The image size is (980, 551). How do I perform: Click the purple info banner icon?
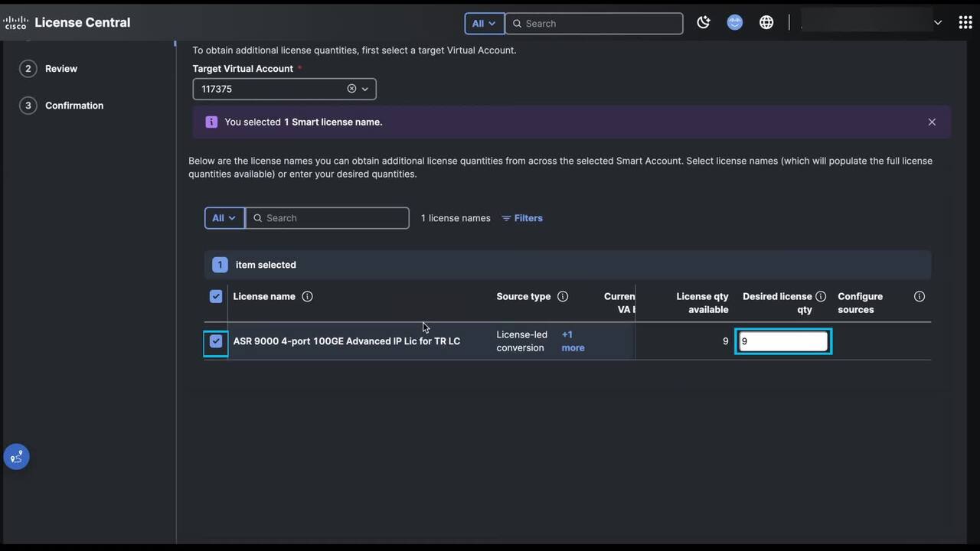211,122
